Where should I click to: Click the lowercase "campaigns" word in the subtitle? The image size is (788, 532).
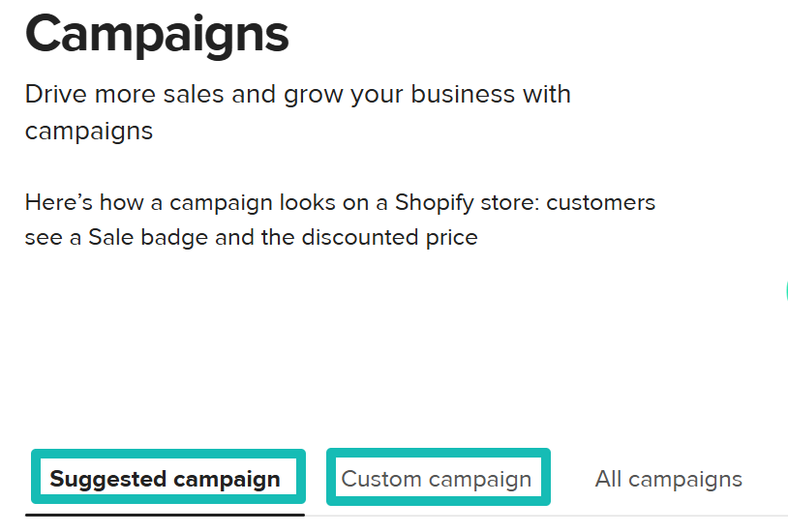(89, 131)
